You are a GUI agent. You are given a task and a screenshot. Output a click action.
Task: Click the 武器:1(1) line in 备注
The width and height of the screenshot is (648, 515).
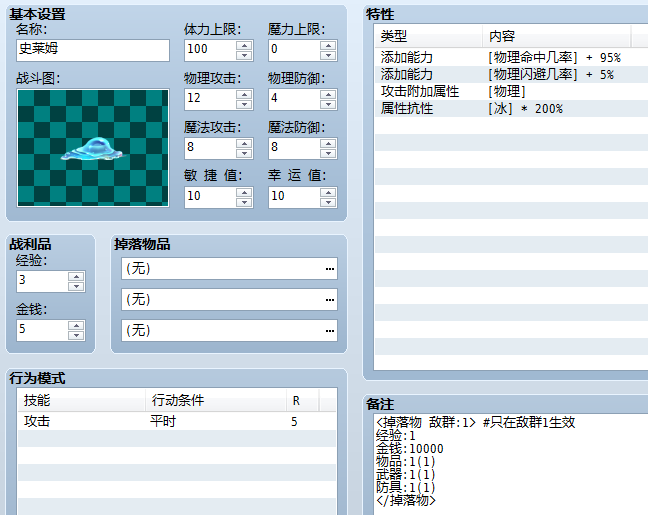point(405,474)
